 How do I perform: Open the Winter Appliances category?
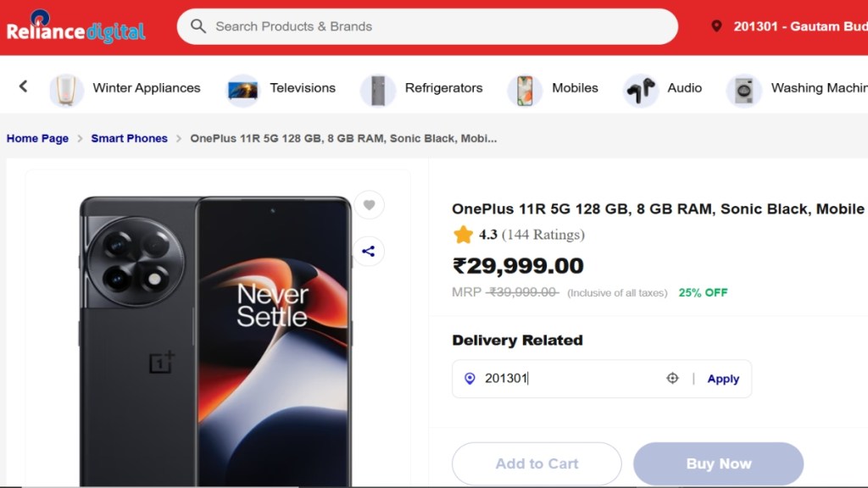point(146,88)
